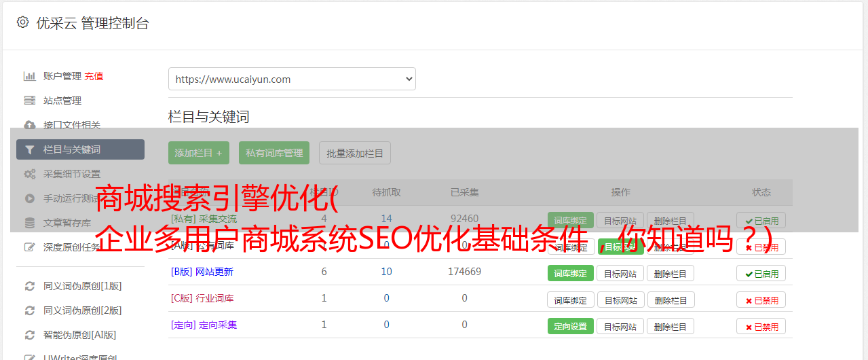Click the gears icon for 采集细节设置

tap(29, 174)
